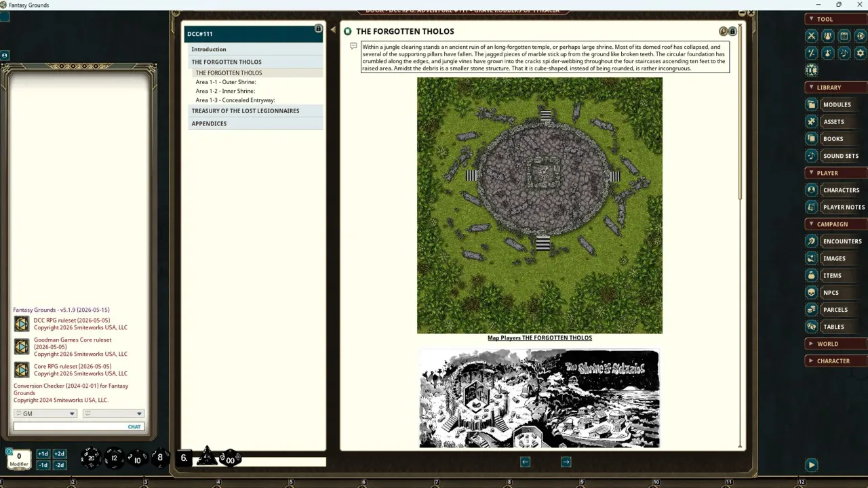The image size is (868, 488).
Task: Pick the d4 pyramid die
Action: tap(207, 456)
